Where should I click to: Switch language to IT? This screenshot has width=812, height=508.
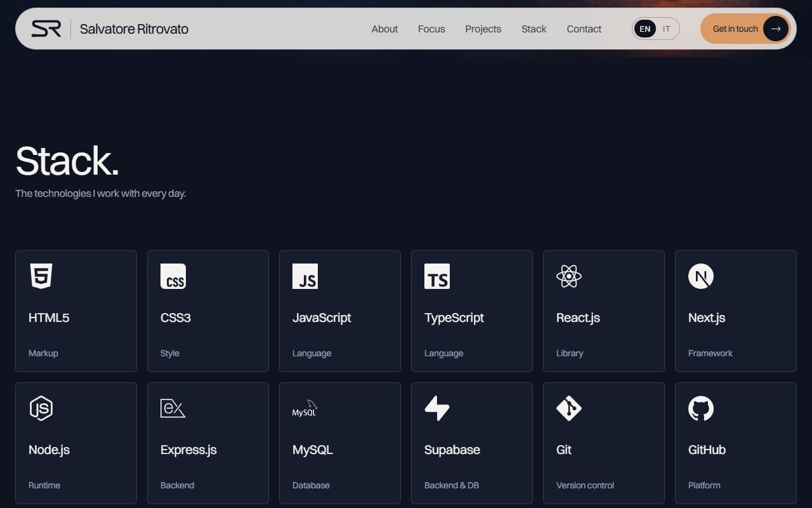[x=667, y=29]
